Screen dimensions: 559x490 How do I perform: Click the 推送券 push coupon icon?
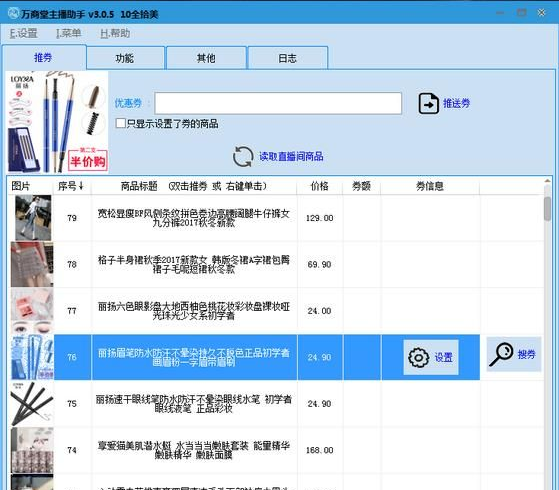point(428,103)
